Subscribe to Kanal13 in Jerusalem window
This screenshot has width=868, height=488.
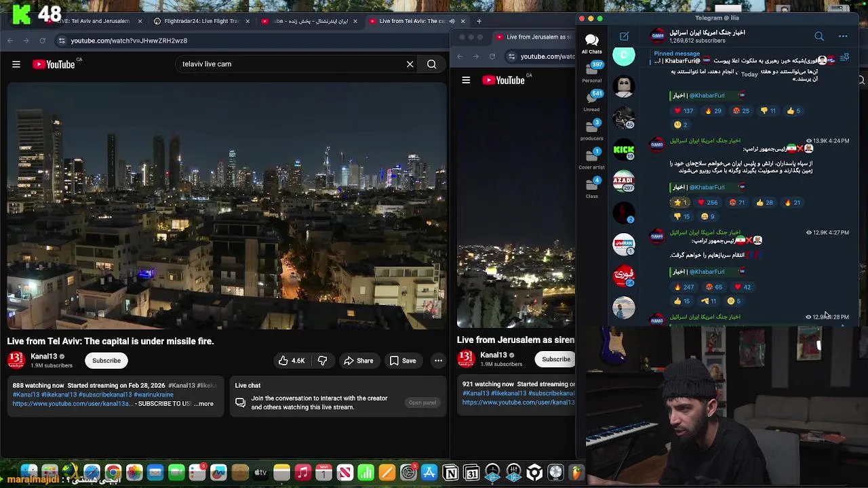tap(556, 359)
